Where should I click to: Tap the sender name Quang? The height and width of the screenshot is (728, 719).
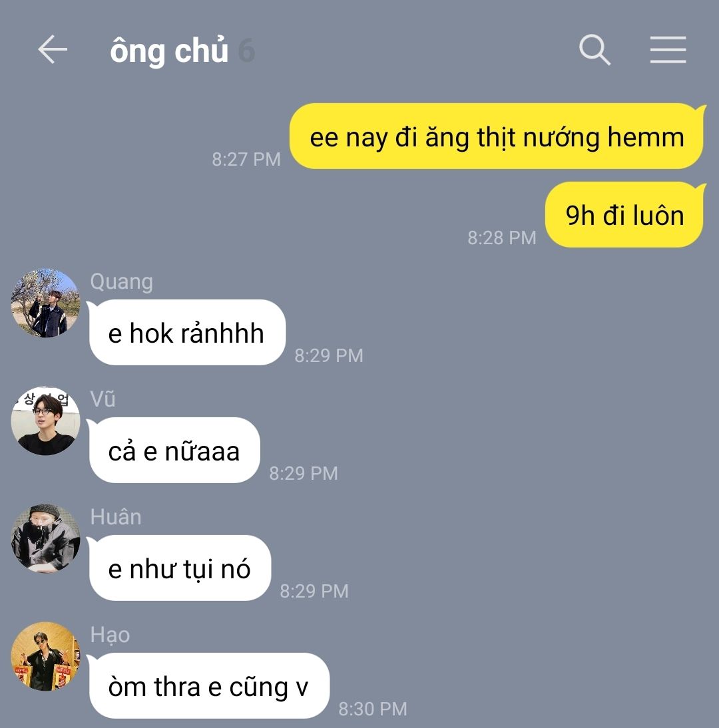121,282
